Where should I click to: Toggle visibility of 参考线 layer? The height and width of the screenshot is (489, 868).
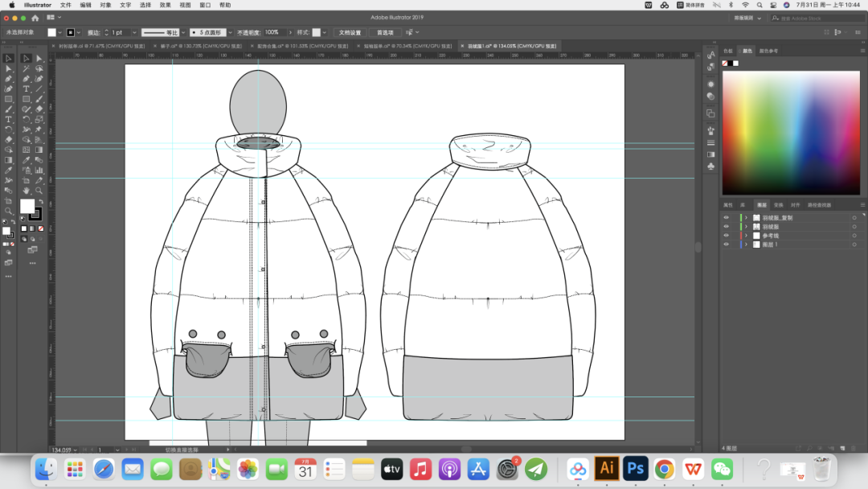coord(727,236)
